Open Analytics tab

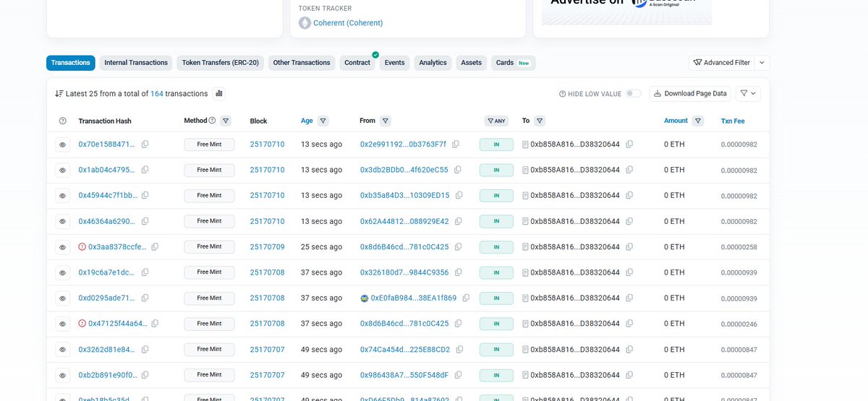click(x=433, y=63)
